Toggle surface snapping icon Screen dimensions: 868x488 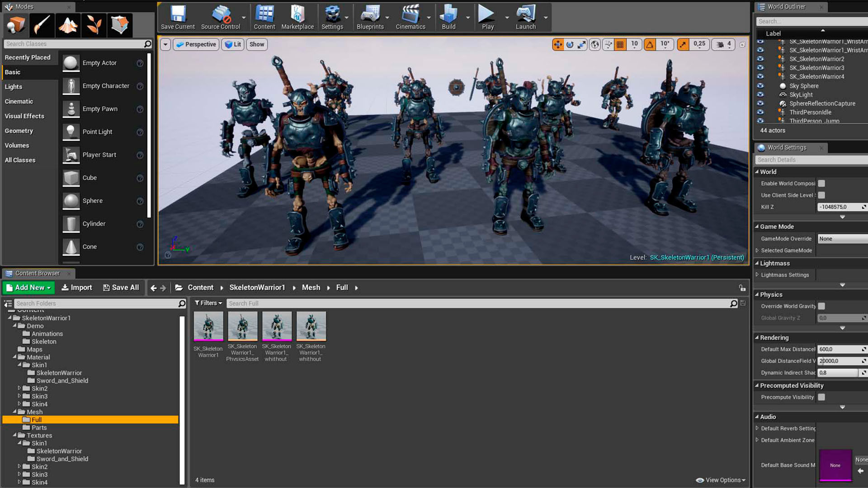pyautogui.click(x=609, y=44)
